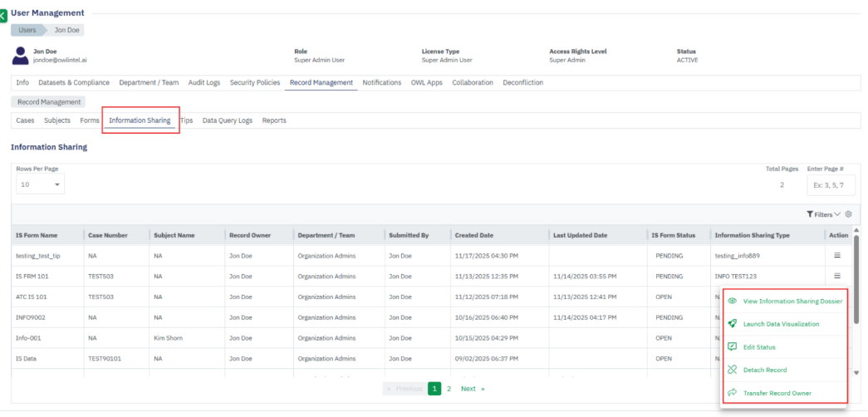Go to page 2 of results
This screenshot has width=868, height=417.
click(449, 389)
